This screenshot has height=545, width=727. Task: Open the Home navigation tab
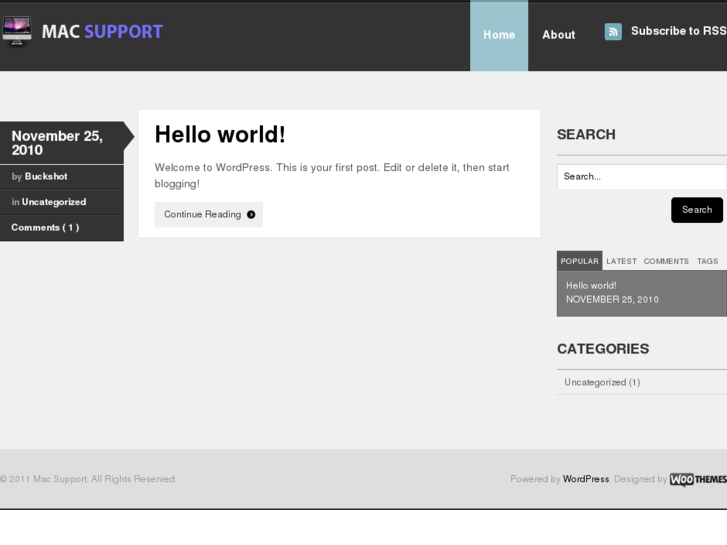tap(499, 35)
